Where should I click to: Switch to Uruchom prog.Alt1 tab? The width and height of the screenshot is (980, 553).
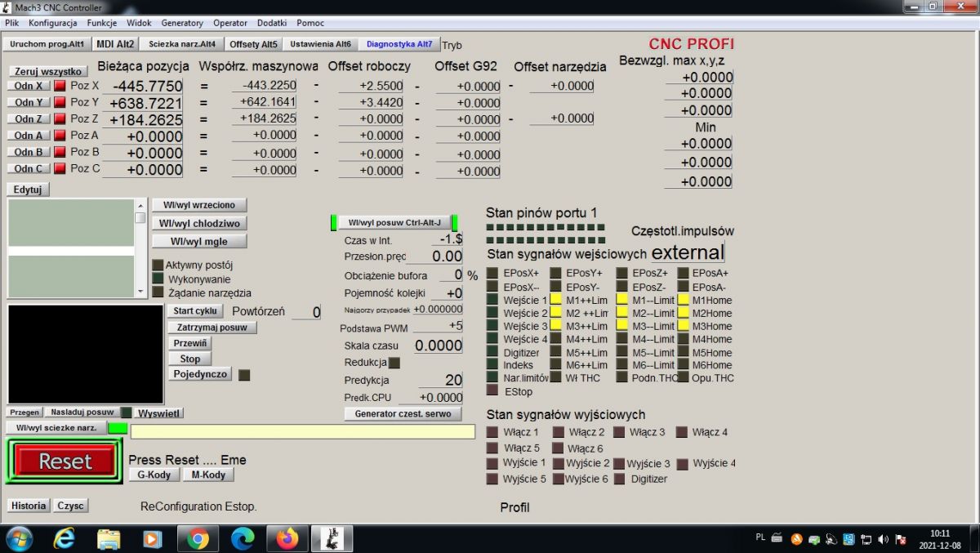(47, 44)
